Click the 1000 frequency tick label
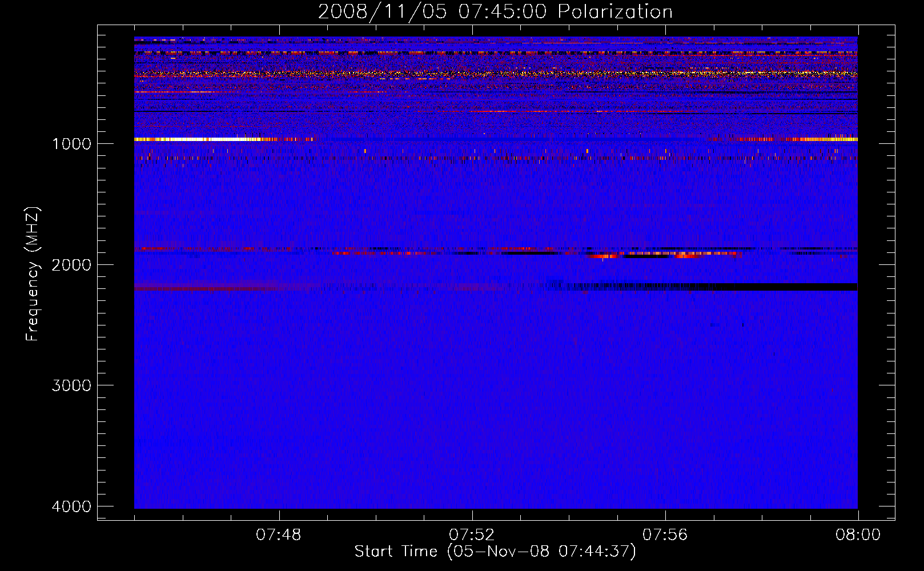The image size is (924, 571). [71, 143]
